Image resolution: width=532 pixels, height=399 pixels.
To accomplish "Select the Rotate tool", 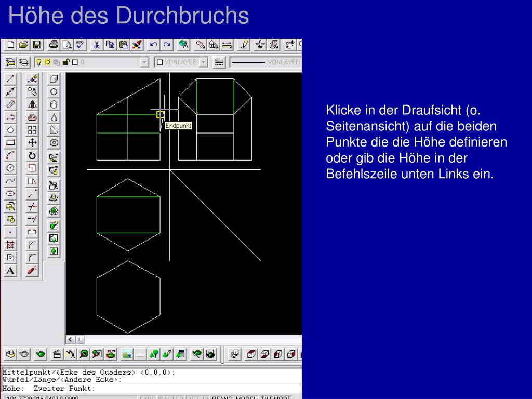I will point(32,155).
